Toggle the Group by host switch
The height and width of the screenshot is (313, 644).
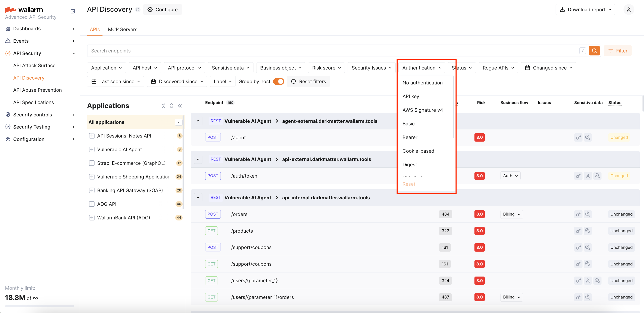tap(278, 82)
